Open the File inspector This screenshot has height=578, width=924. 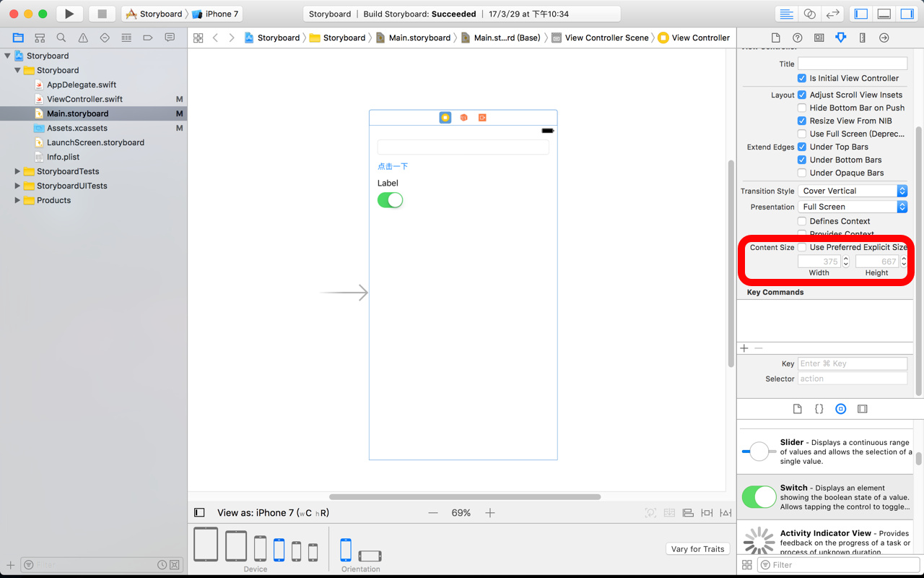775,38
